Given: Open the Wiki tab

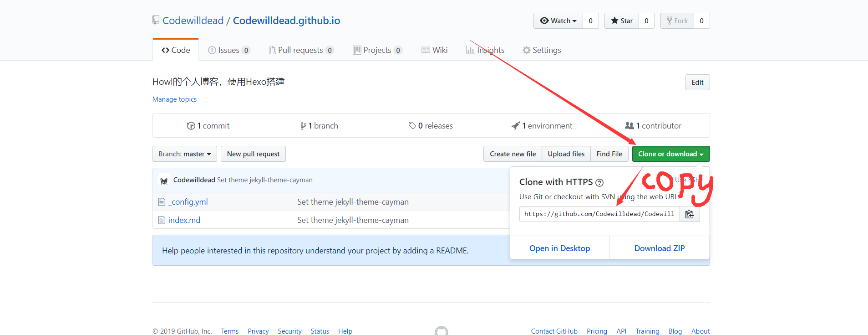Looking at the screenshot, I should point(435,50).
